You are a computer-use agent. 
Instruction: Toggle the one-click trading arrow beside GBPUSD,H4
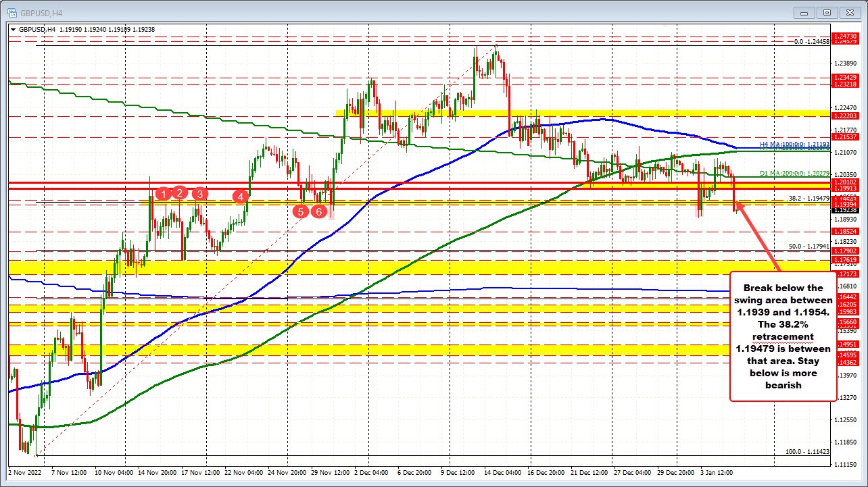pos(14,30)
